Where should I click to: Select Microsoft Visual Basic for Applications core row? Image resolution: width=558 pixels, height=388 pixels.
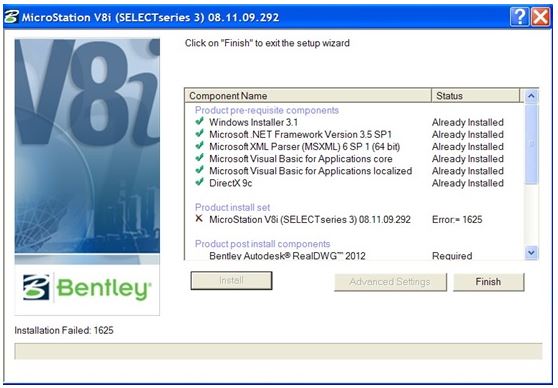(354, 158)
